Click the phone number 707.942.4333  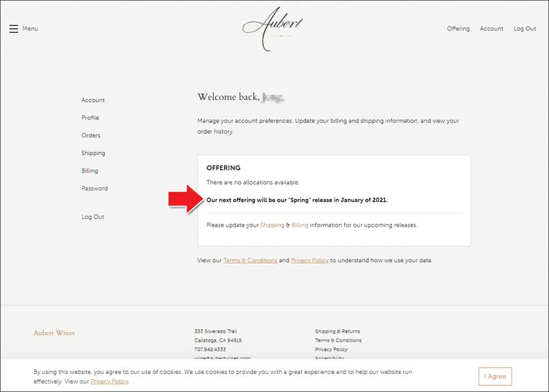click(x=210, y=349)
